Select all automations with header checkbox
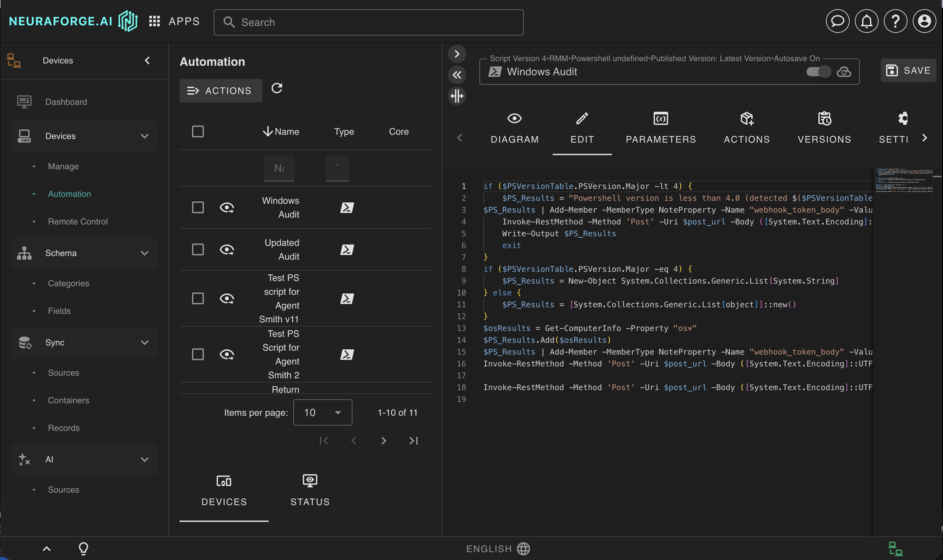The image size is (943, 560). coord(198,131)
